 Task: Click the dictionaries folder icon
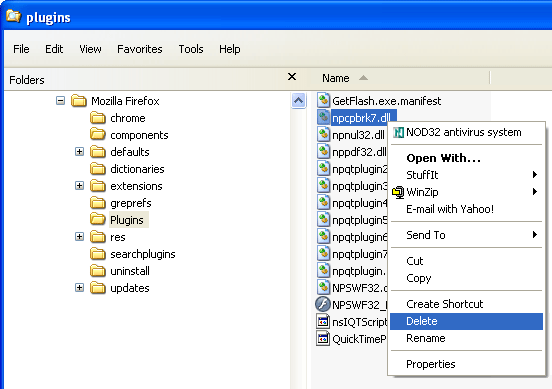click(98, 169)
